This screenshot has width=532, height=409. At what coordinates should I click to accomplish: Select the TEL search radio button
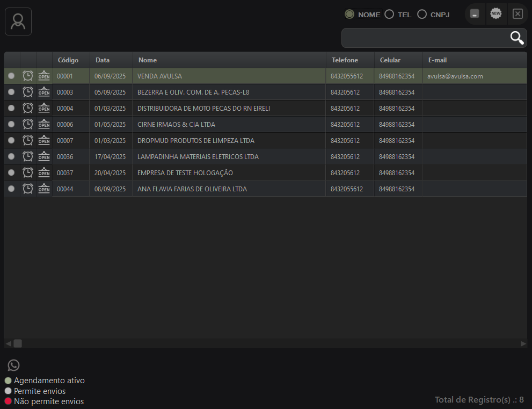click(x=389, y=15)
